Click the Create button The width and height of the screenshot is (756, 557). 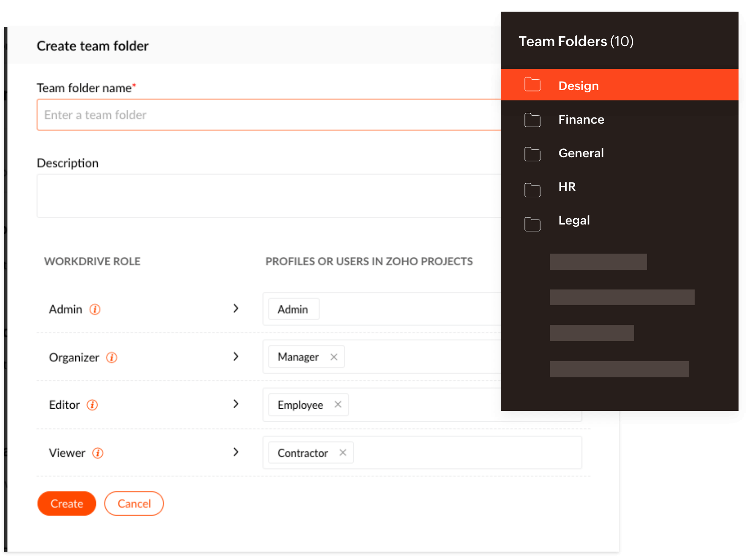click(66, 503)
